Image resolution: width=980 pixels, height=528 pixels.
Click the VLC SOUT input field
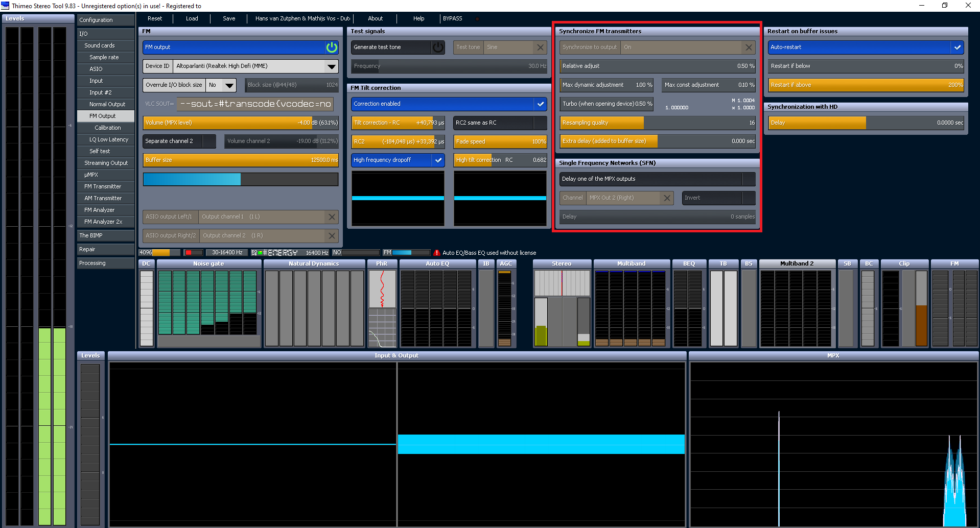coord(255,104)
